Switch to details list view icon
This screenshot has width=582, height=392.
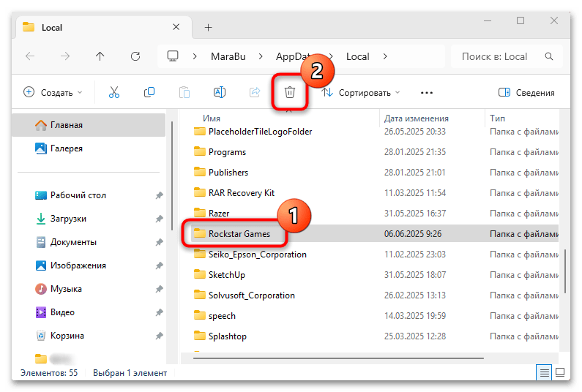(x=543, y=373)
